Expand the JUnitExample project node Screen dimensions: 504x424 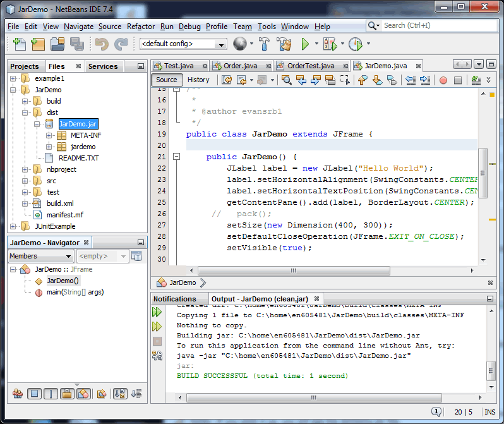pos(13,226)
